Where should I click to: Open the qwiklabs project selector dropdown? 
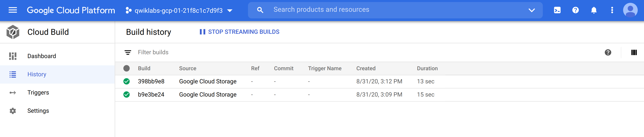coord(179,11)
